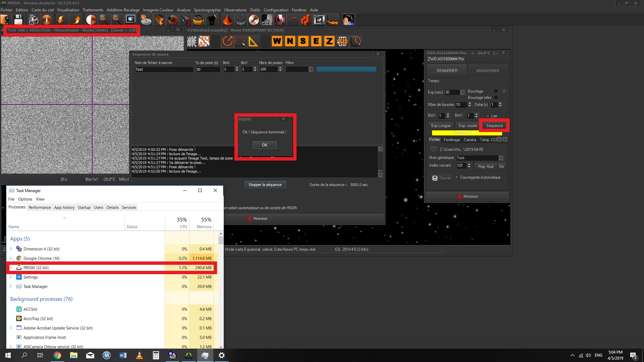The height and width of the screenshot is (362, 644).
Task: Open the Spectrographie menu
Action: 207,10
